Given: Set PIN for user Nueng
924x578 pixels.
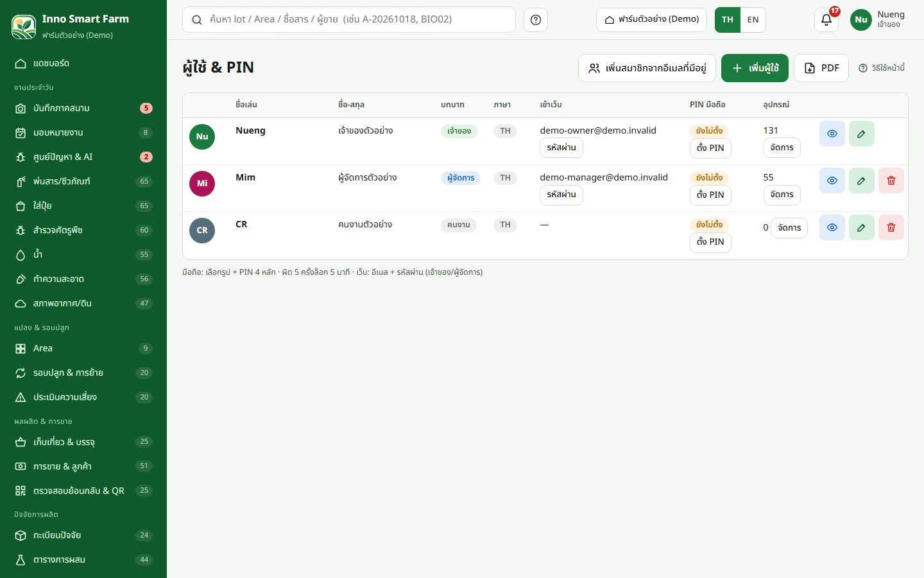Looking at the screenshot, I should pos(710,148).
